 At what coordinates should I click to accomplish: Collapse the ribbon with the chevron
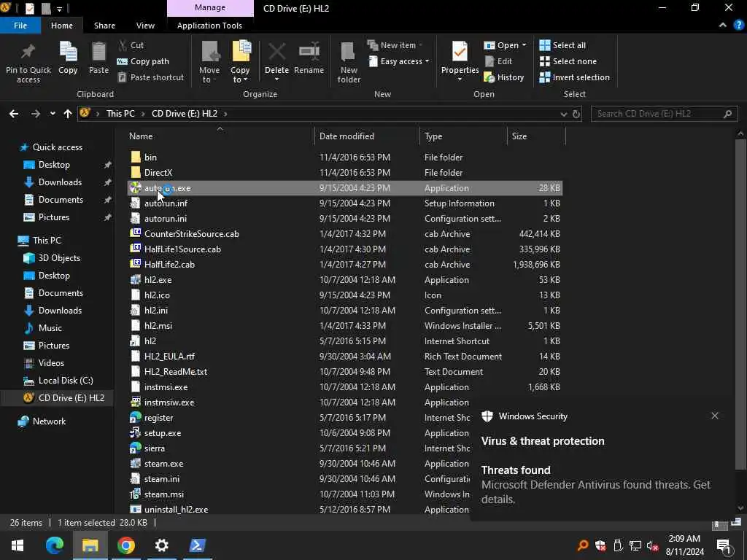pos(723,26)
